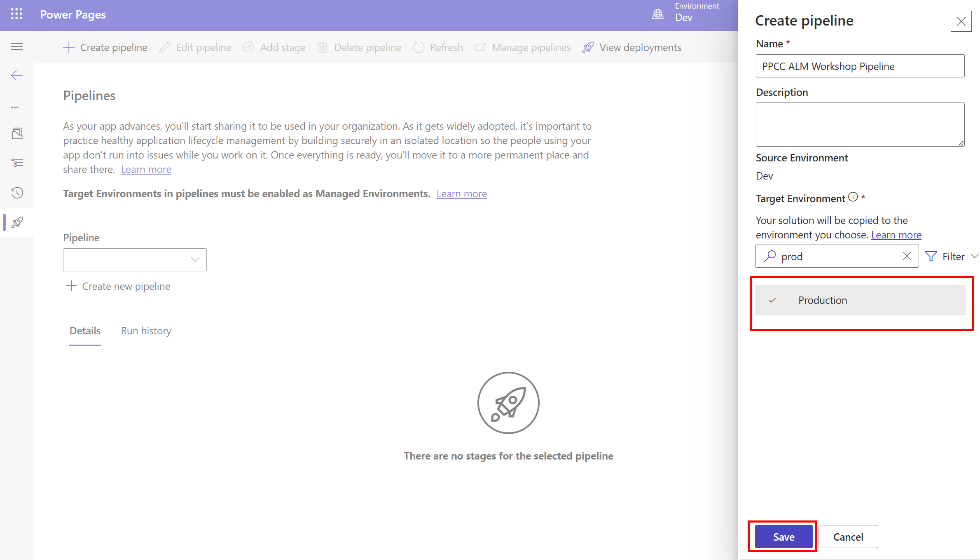
Task: Click View deployments in toolbar
Action: point(632,47)
